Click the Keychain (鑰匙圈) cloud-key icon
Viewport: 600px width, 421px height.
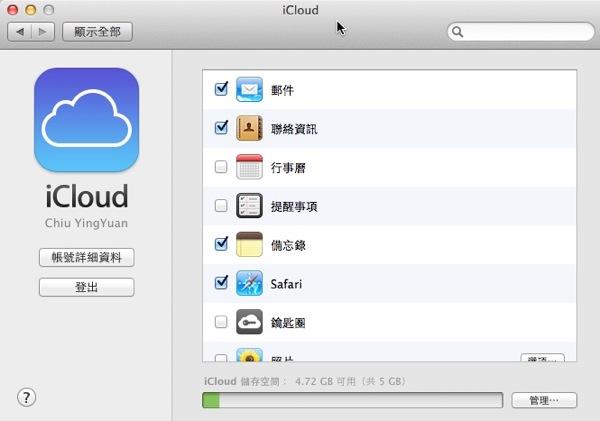click(249, 322)
